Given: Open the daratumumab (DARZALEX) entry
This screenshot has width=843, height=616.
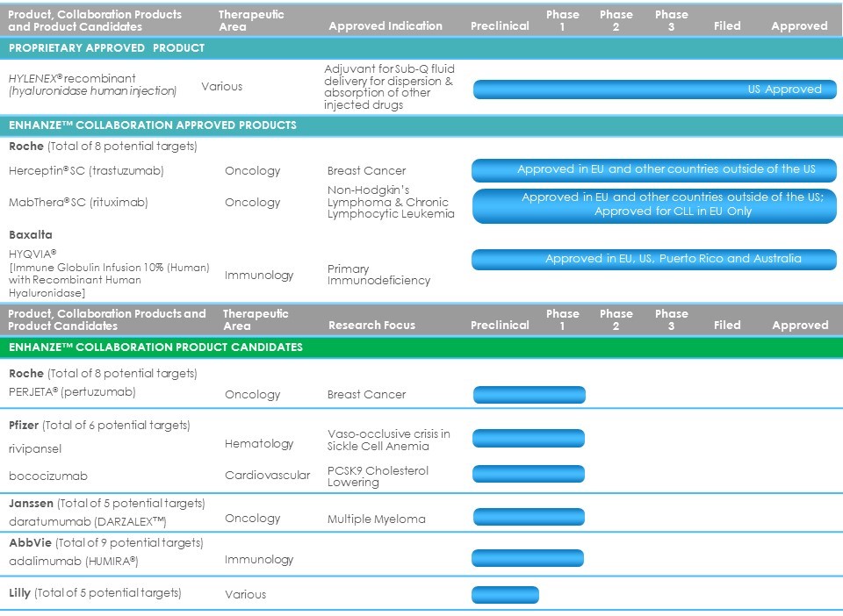Looking at the screenshot, I should coord(88,520).
